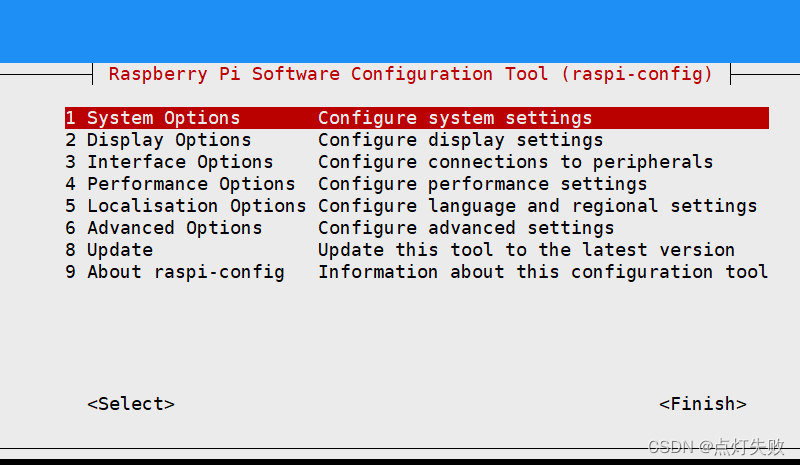
Task: Click 'Configure performance settings' description
Action: pyautogui.click(x=483, y=184)
